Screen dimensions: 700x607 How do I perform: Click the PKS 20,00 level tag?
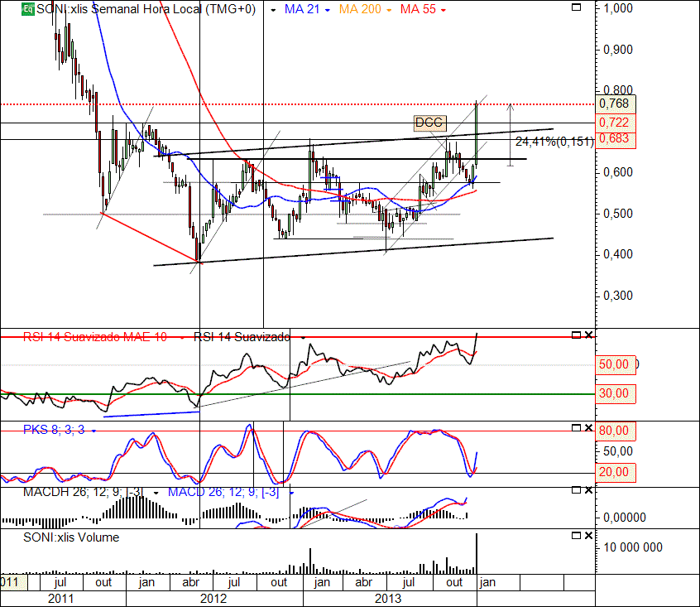(616, 473)
